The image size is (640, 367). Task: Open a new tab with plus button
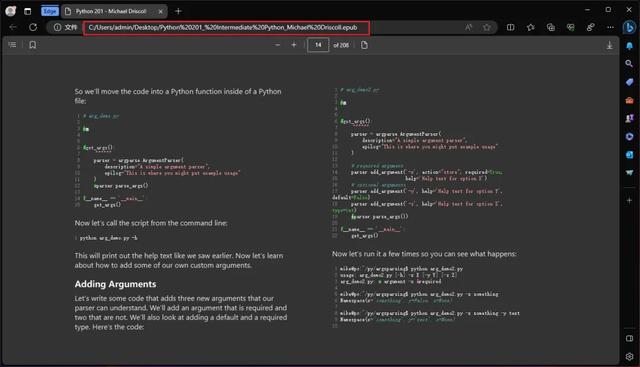click(x=178, y=11)
